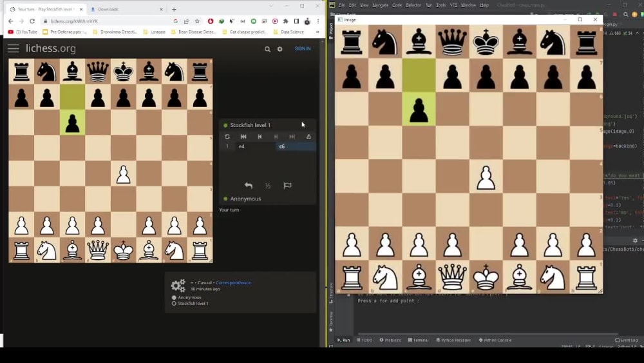Open the File menu in PyCharm
Screen dimensions: 644x363
point(342,5)
